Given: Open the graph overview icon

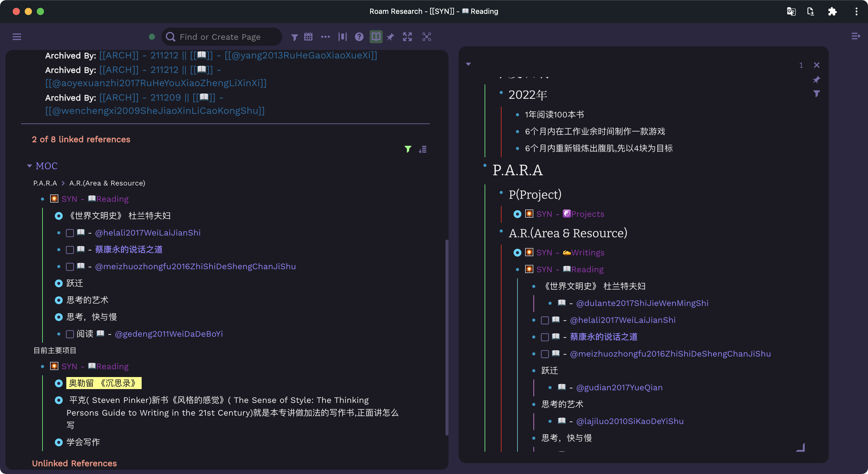Looking at the screenshot, I should point(426,37).
